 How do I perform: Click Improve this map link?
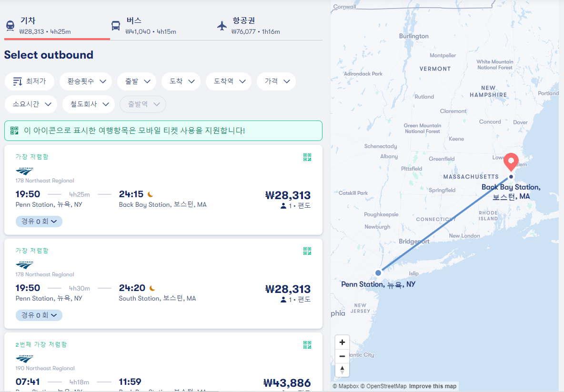click(433, 386)
